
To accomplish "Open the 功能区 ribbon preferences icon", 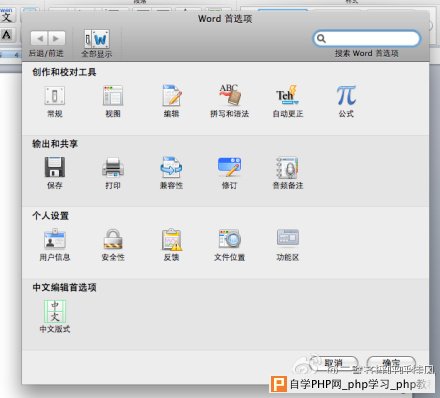I will 287,238.
